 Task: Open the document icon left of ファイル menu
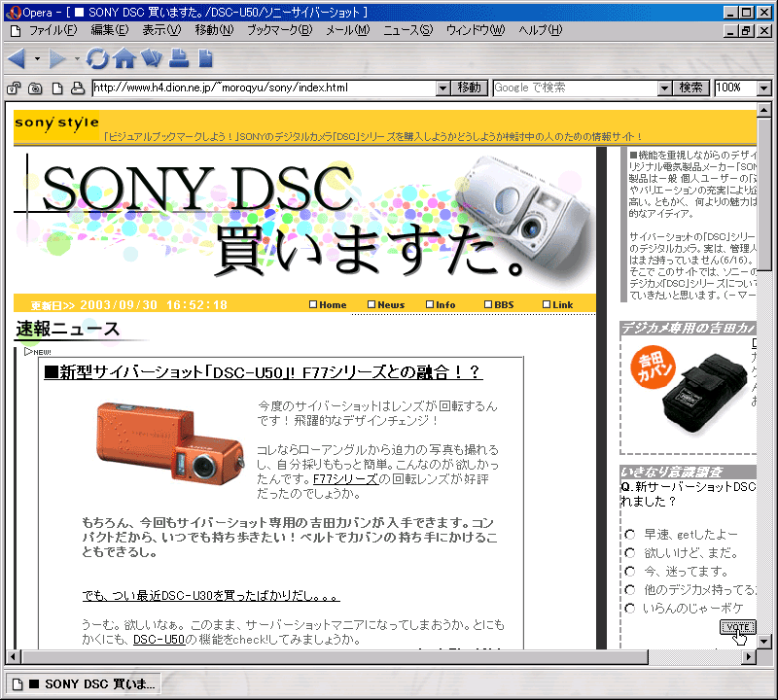point(16,31)
